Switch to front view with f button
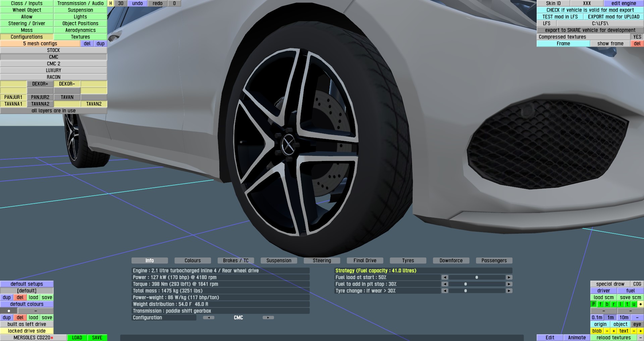The height and width of the screenshot is (341, 644). point(600,304)
